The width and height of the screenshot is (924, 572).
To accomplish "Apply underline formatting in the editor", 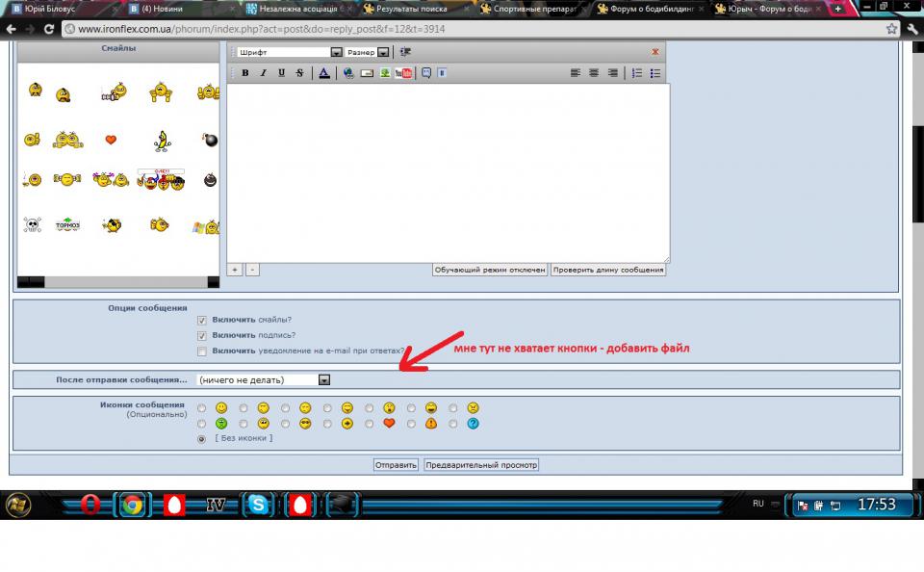I will [x=281, y=73].
